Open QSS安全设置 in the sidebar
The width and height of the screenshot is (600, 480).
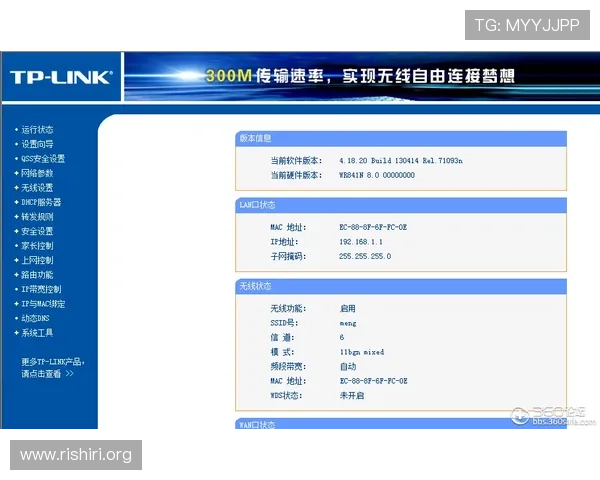tap(43, 159)
